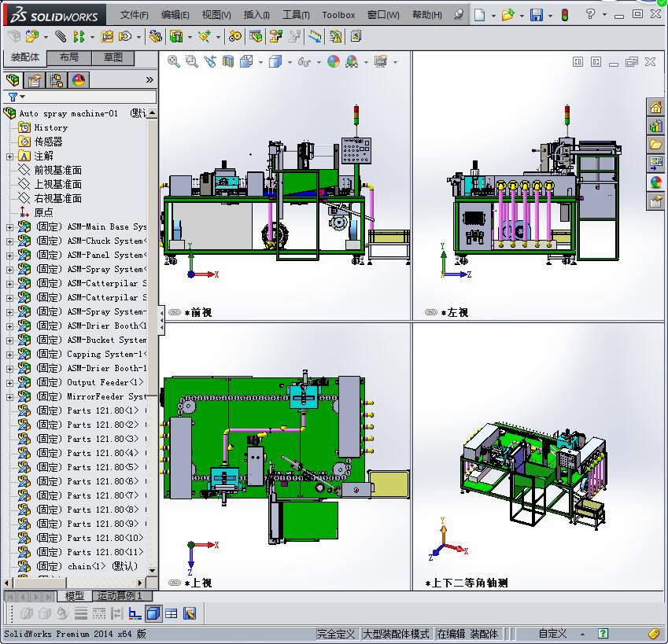Click the Rebuild traffic light icon
This screenshot has width=668, height=644.
pyautogui.click(x=565, y=15)
